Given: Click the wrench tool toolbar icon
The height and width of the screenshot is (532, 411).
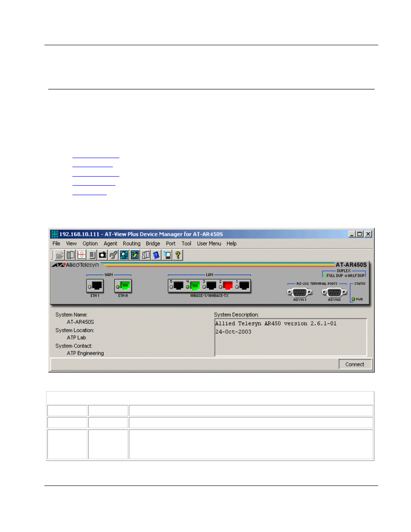Looking at the screenshot, I should point(113,255).
